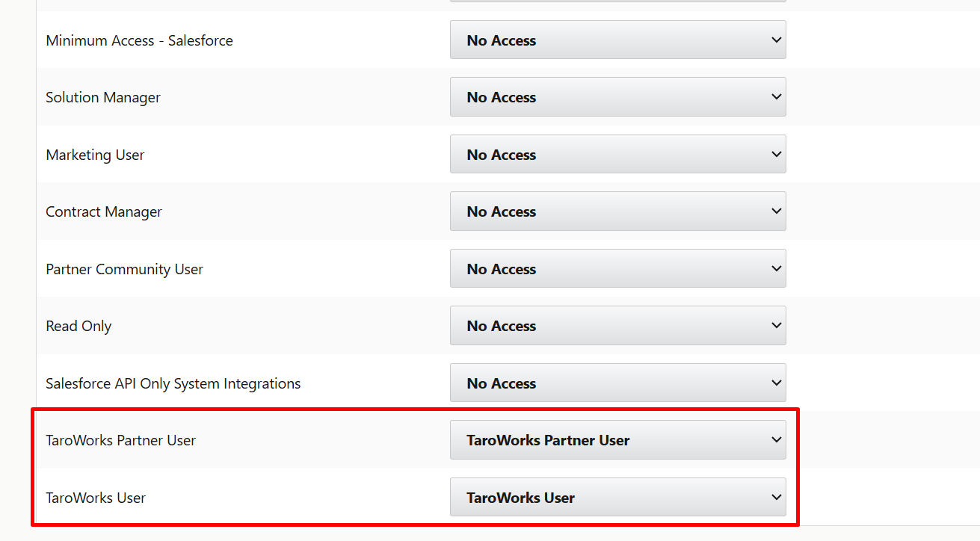Open the Marketing User access dropdown

pyautogui.click(x=617, y=155)
